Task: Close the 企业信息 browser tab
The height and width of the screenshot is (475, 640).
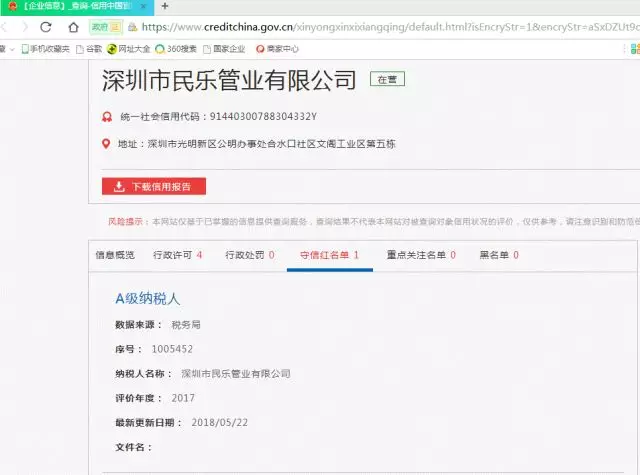Action: pyautogui.click(x=145, y=6)
